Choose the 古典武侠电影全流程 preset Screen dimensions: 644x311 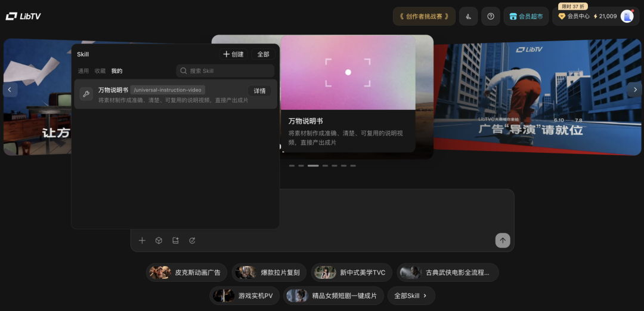pos(448,272)
